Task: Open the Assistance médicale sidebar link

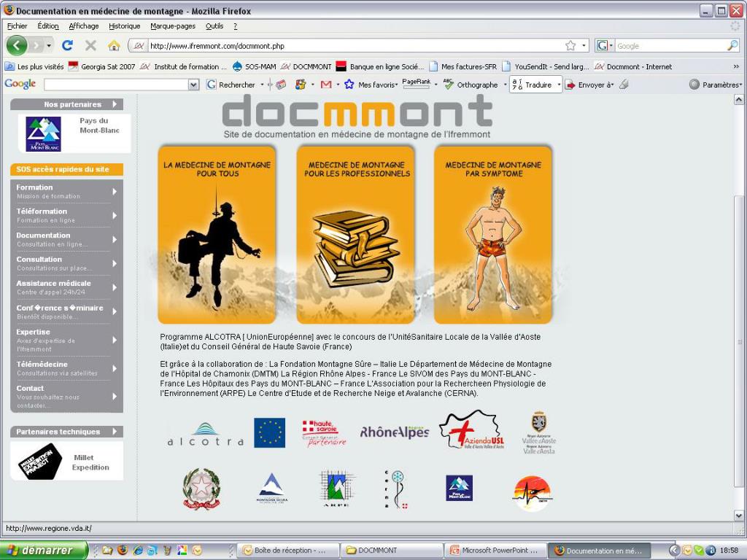Action: click(x=66, y=287)
